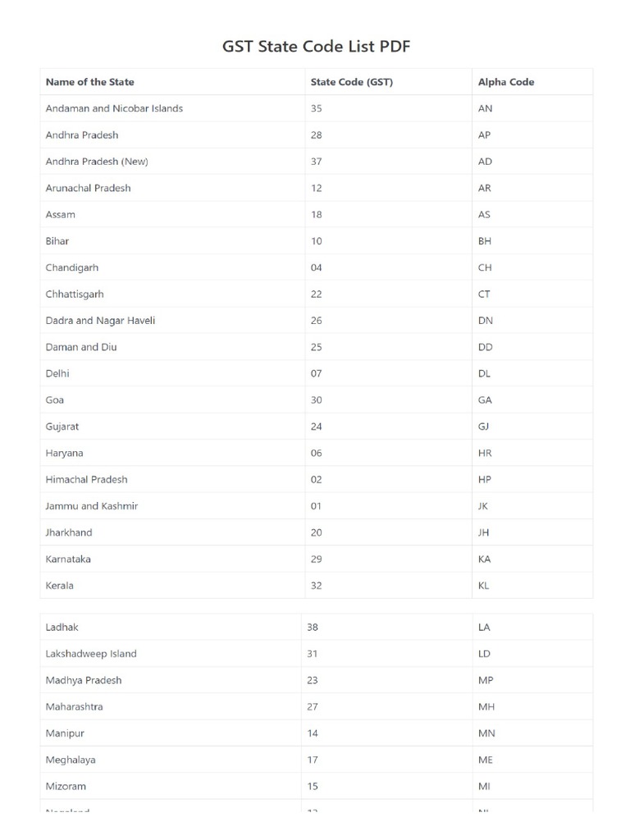Select the 'Chandigarh' state cell

(x=72, y=267)
